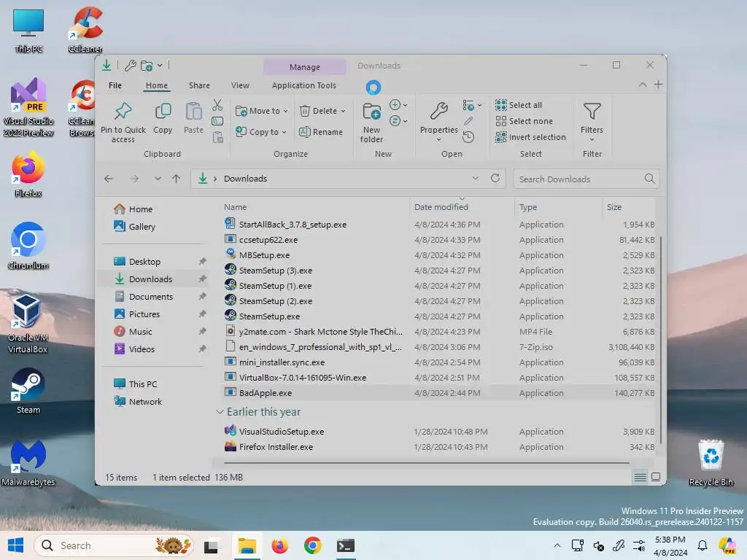Image resolution: width=747 pixels, height=560 pixels.
Task: Click Invert selection button
Action: [531, 137]
